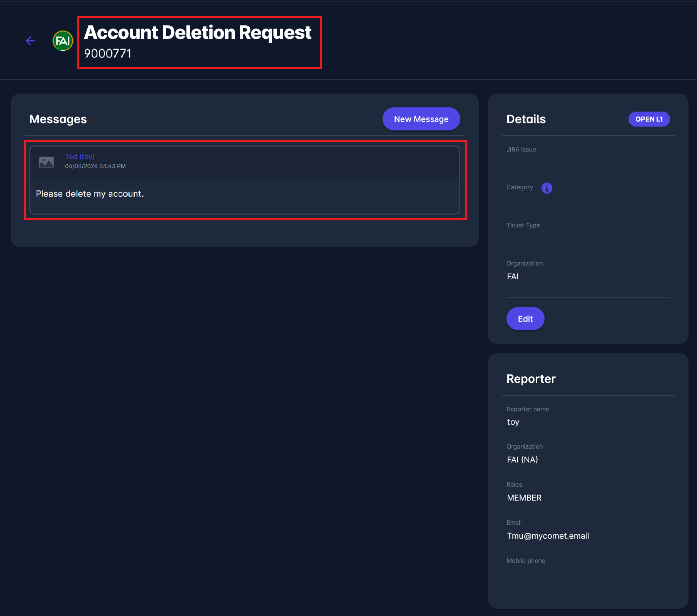Click the Tmu@mycomet.email address

pyautogui.click(x=548, y=536)
